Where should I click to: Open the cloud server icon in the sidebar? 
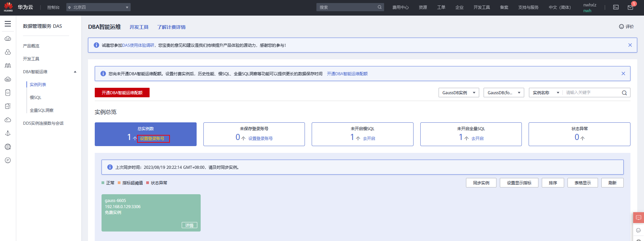tap(8, 38)
